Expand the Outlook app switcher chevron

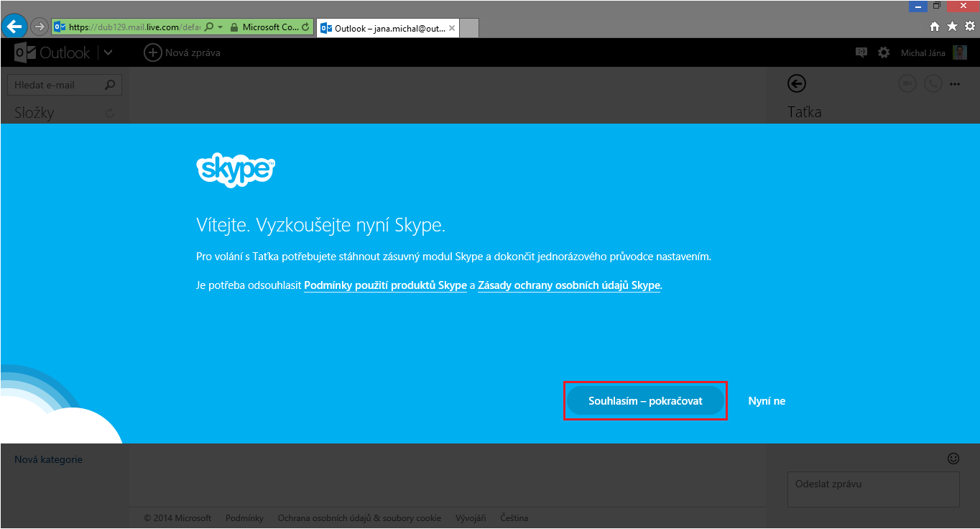tap(108, 52)
